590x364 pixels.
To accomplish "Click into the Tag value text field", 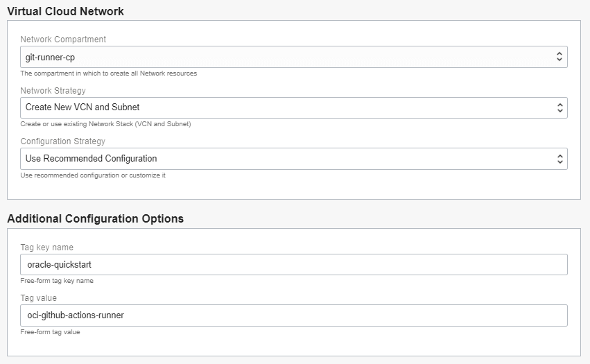I will coord(293,315).
